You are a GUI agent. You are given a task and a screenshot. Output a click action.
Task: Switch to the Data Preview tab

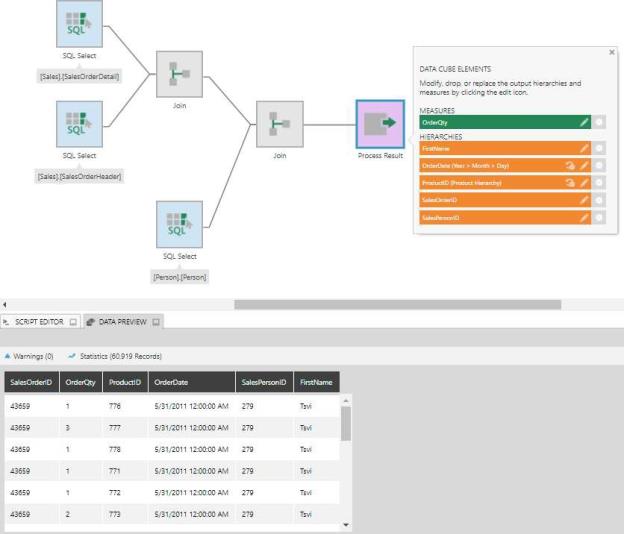click(120, 322)
